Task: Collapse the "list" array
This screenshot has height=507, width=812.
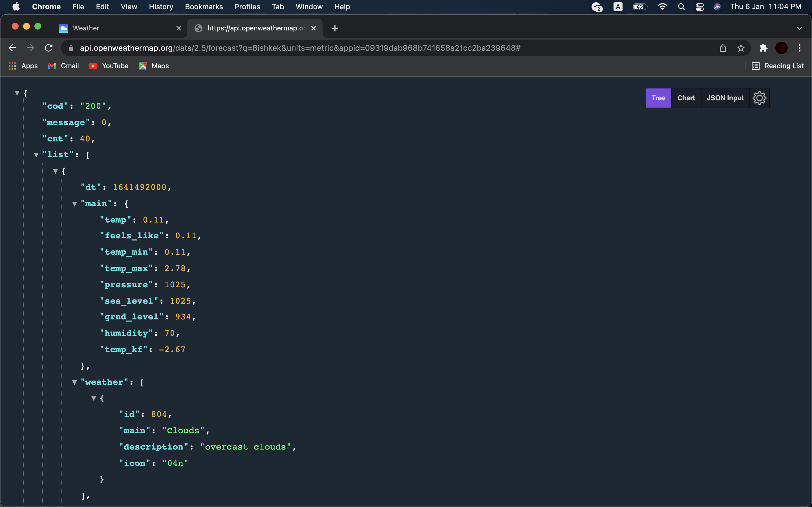Action: click(36, 155)
